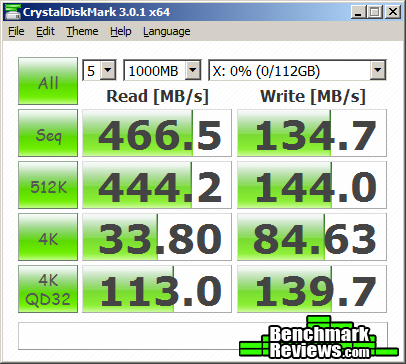Viewport: 406px width, 364px height.
Task: Open the Help menu
Action: coord(121,31)
